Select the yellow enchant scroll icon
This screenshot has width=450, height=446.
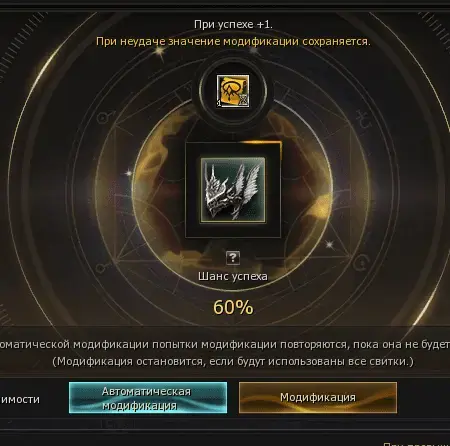tap(233, 91)
